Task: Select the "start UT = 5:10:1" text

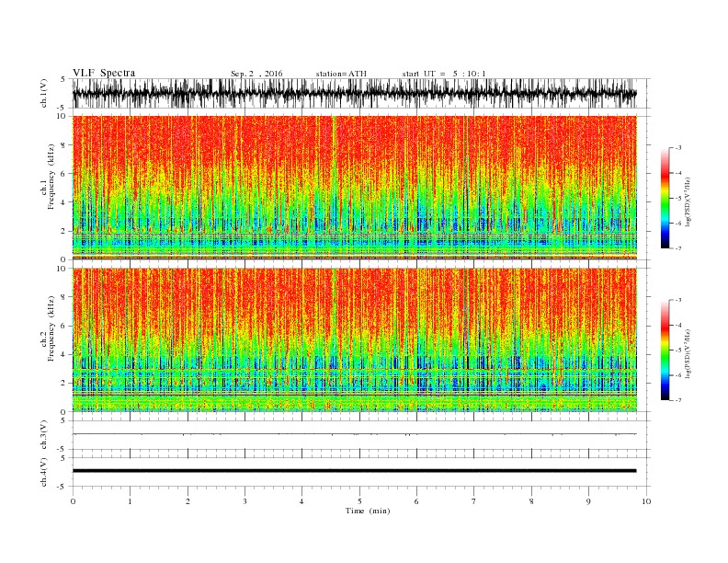Action: [x=444, y=74]
